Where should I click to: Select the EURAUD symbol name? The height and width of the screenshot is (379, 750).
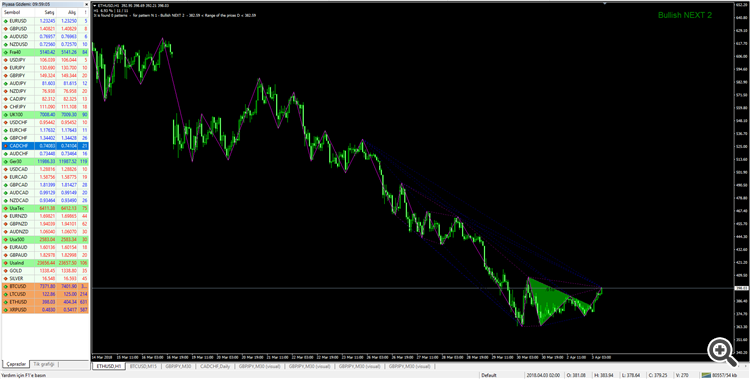[x=18, y=247]
